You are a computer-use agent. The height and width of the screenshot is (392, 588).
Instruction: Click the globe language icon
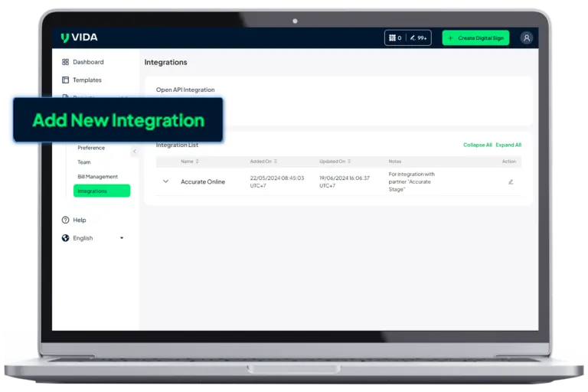pyautogui.click(x=65, y=238)
